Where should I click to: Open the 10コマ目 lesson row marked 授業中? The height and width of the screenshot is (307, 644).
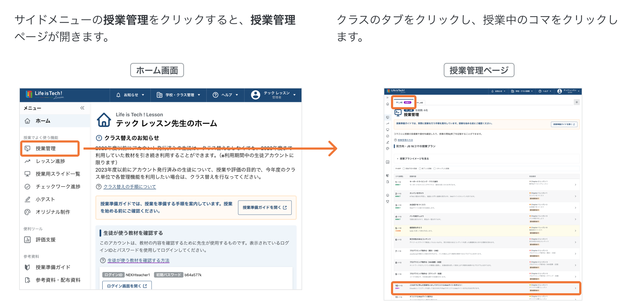(485, 288)
